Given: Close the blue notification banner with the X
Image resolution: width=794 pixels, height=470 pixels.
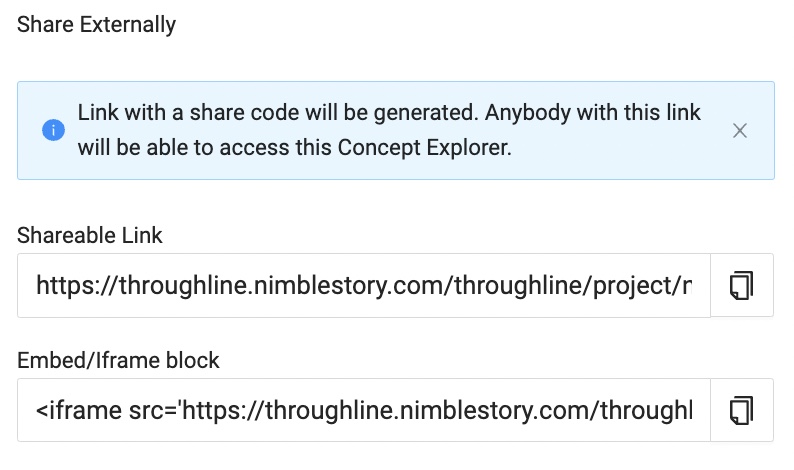Looking at the screenshot, I should pos(740,130).
